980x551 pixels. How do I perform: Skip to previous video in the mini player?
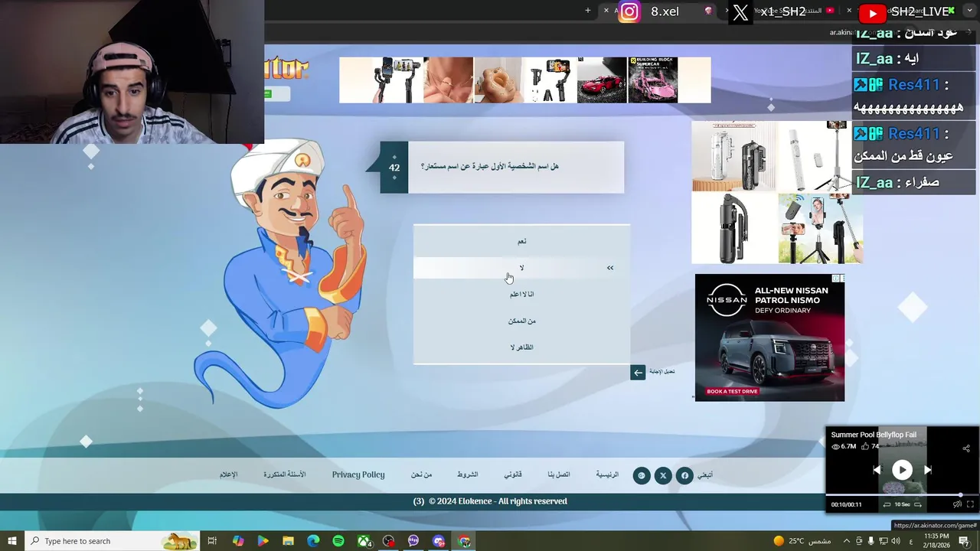(x=877, y=470)
